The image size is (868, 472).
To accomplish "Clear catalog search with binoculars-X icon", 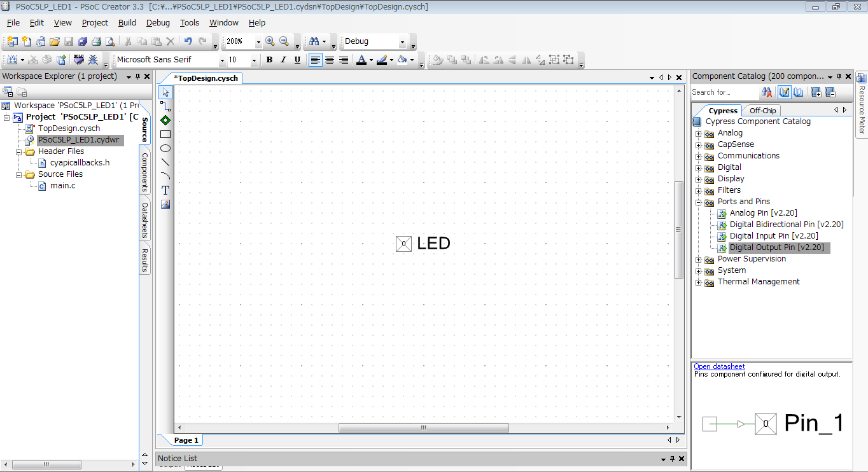I will point(767,92).
